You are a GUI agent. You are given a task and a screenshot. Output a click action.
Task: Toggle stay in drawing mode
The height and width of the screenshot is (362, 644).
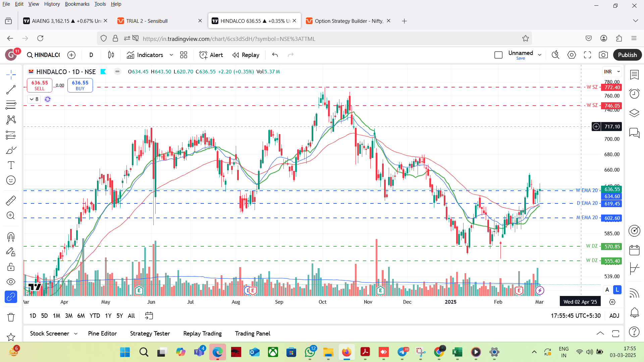click(11, 252)
